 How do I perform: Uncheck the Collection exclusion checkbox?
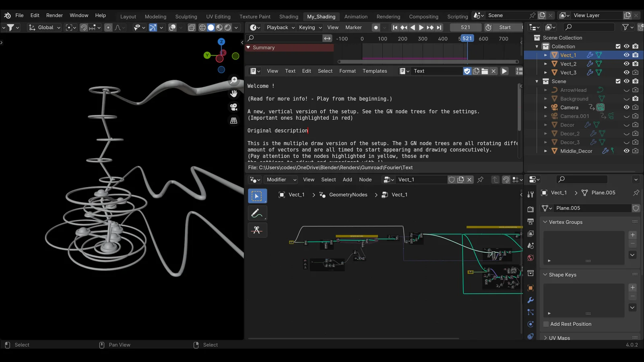pyautogui.click(x=618, y=46)
